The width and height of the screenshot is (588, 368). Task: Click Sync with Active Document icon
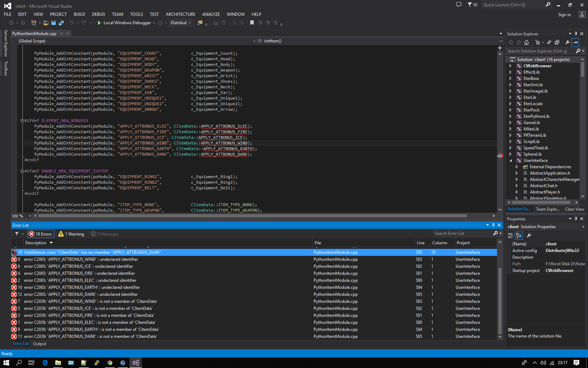[549, 42]
